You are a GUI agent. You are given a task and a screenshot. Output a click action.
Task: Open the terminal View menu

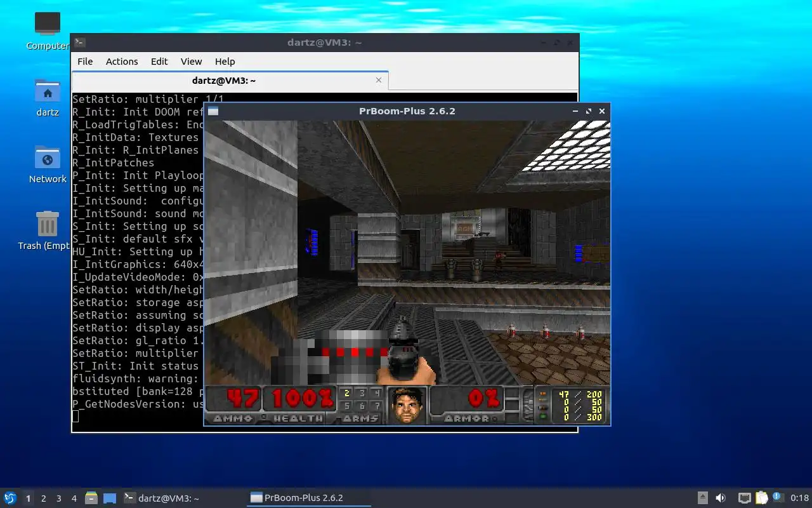[x=191, y=62]
